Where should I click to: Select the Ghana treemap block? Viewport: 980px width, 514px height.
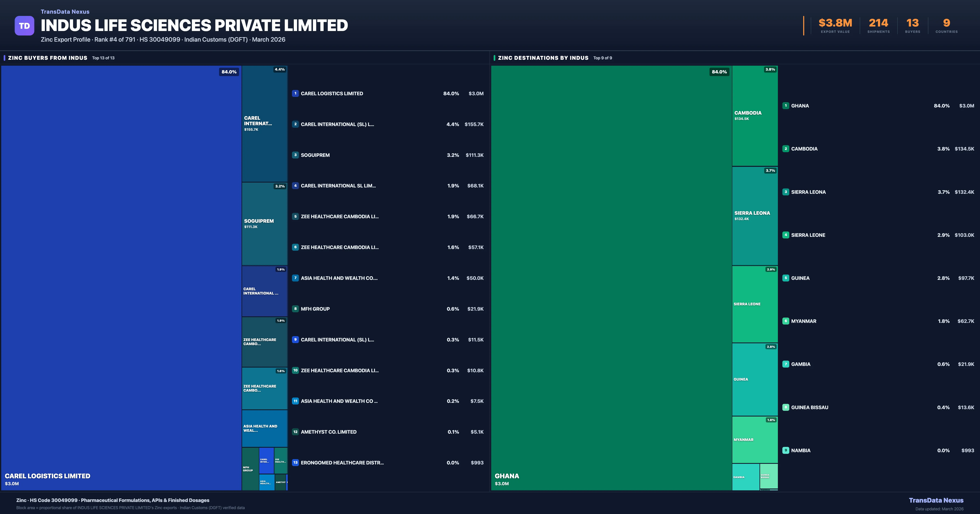tap(611, 278)
